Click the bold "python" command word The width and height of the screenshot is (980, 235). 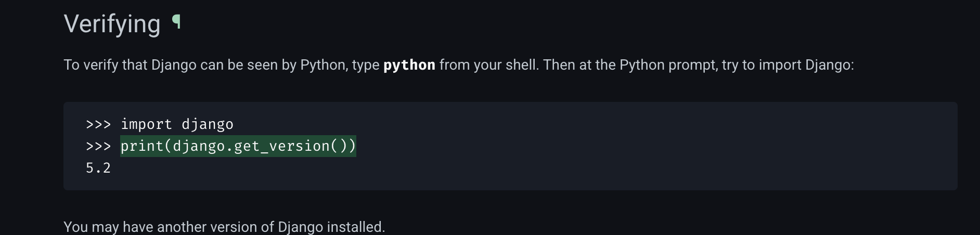point(409,65)
